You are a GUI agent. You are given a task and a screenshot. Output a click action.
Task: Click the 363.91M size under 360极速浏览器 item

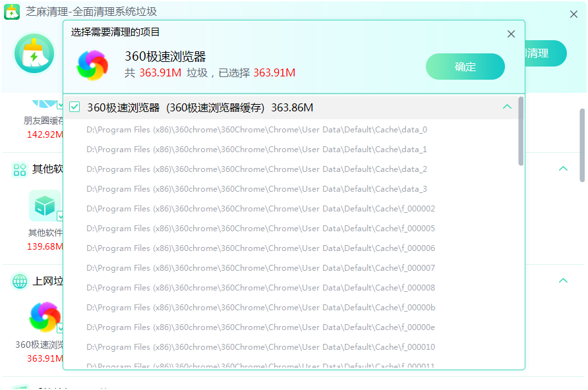tap(45, 358)
